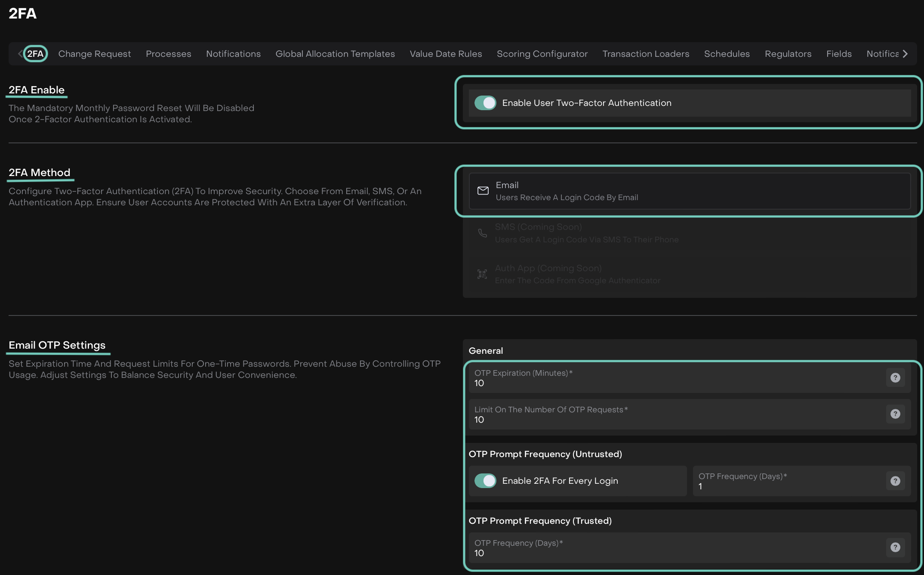Screen dimensions: 924x575
Task: Open help for Untrusted OTP Frequency
Action: (895, 481)
